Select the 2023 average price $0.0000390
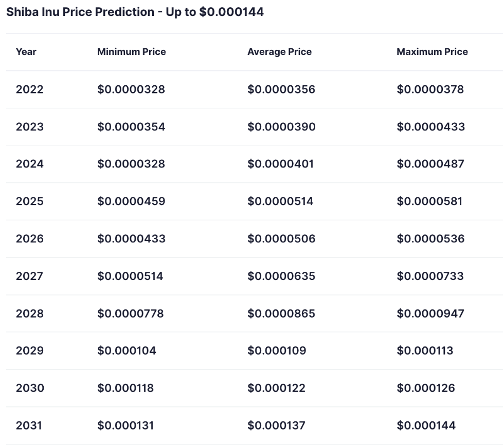 281,127
